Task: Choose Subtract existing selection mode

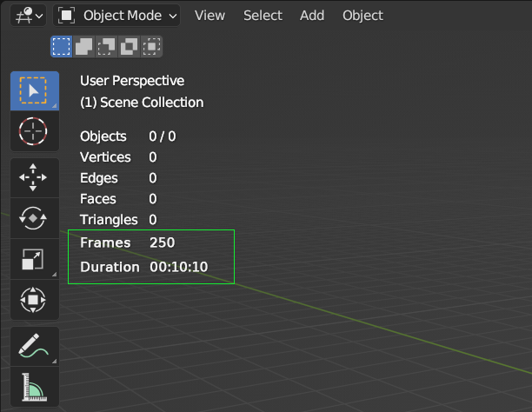Action: [x=106, y=46]
